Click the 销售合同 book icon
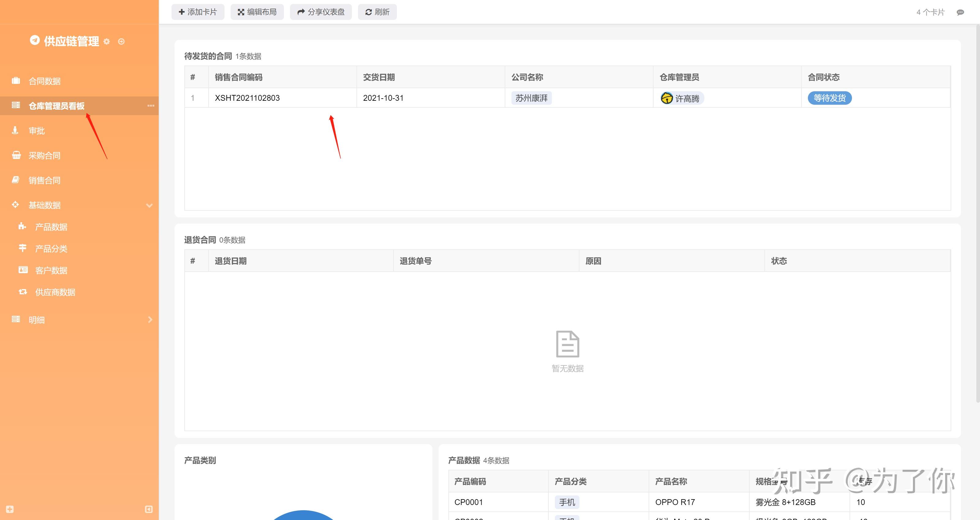The height and width of the screenshot is (520, 980). (x=16, y=180)
